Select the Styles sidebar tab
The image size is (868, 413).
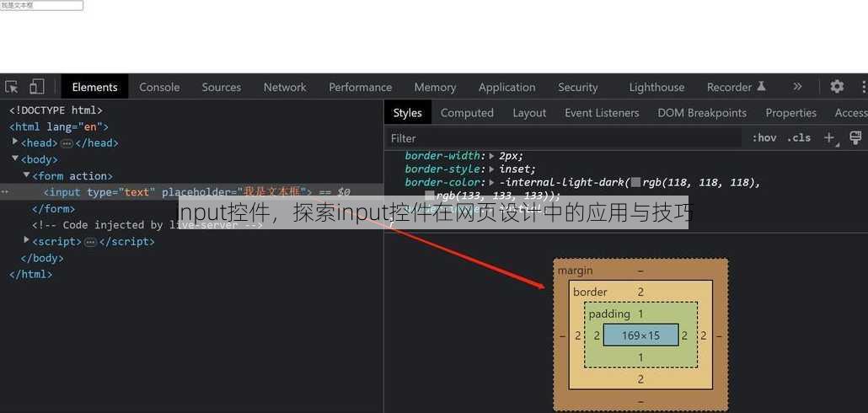(x=407, y=113)
